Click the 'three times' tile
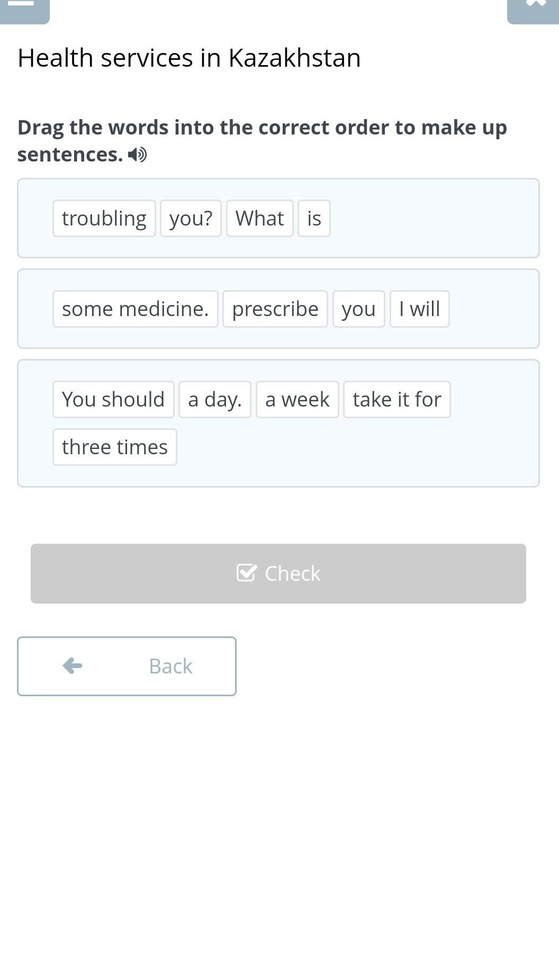This screenshot has width=559, height=980. [114, 447]
